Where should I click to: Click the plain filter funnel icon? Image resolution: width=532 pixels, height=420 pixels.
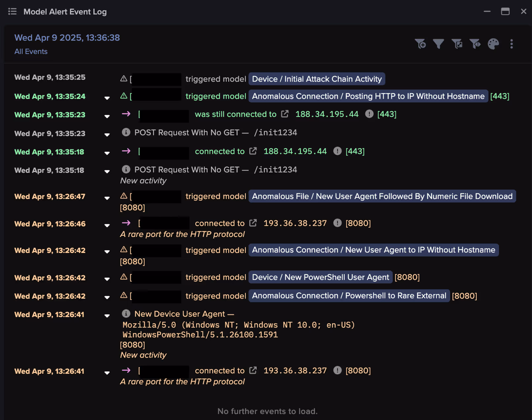[439, 44]
